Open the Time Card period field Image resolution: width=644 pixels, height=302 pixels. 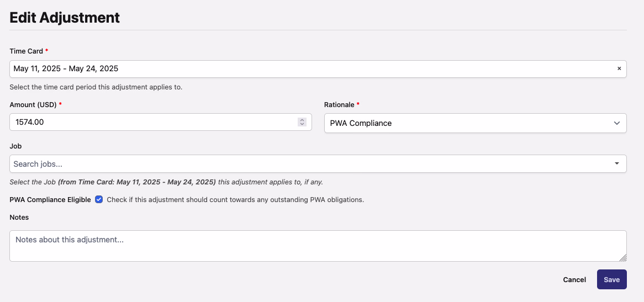pyautogui.click(x=318, y=69)
